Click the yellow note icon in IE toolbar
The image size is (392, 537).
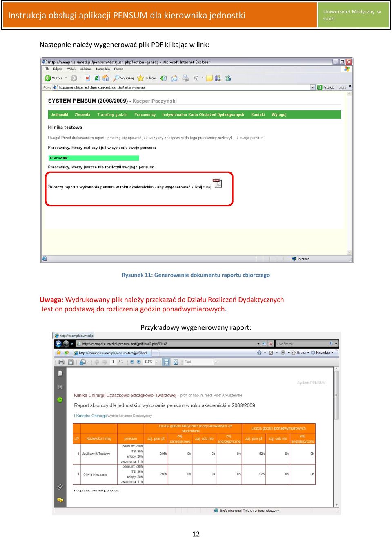[x=209, y=78]
